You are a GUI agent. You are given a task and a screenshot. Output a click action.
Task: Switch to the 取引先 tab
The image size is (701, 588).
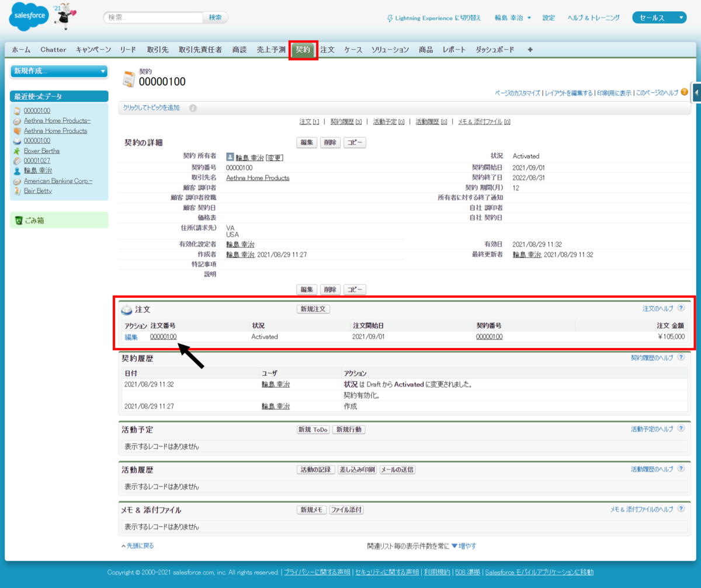(x=158, y=50)
